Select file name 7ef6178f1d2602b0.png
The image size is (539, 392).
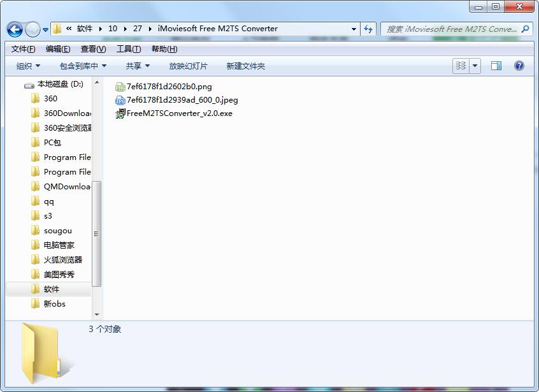coord(169,87)
